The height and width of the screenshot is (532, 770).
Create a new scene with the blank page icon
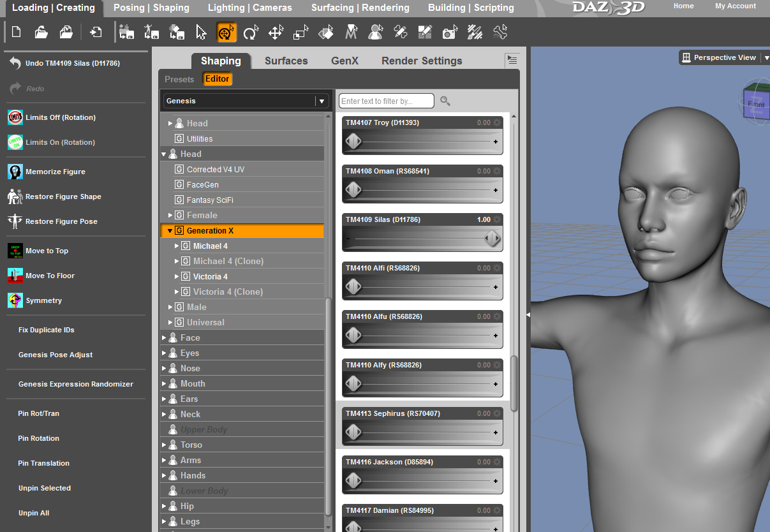coord(17,32)
